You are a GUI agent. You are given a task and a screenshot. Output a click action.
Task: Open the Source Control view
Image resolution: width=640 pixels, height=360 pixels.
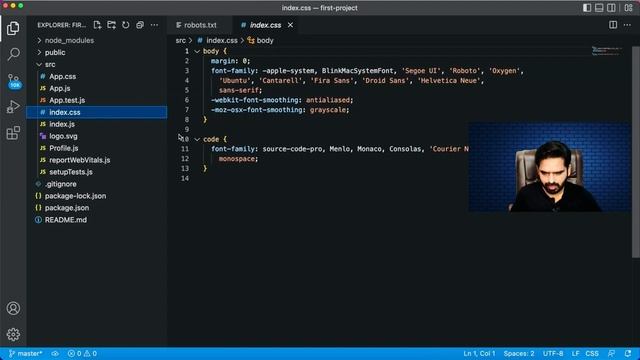tap(13, 81)
